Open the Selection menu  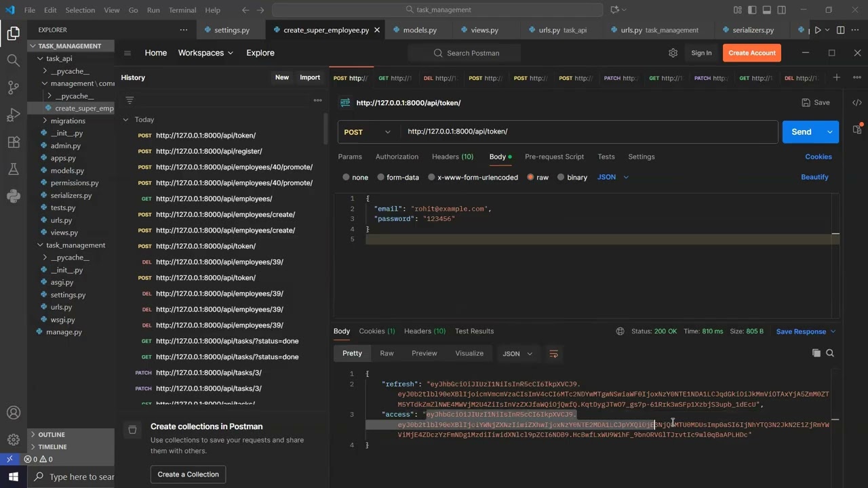pyautogui.click(x=80, y=10)
